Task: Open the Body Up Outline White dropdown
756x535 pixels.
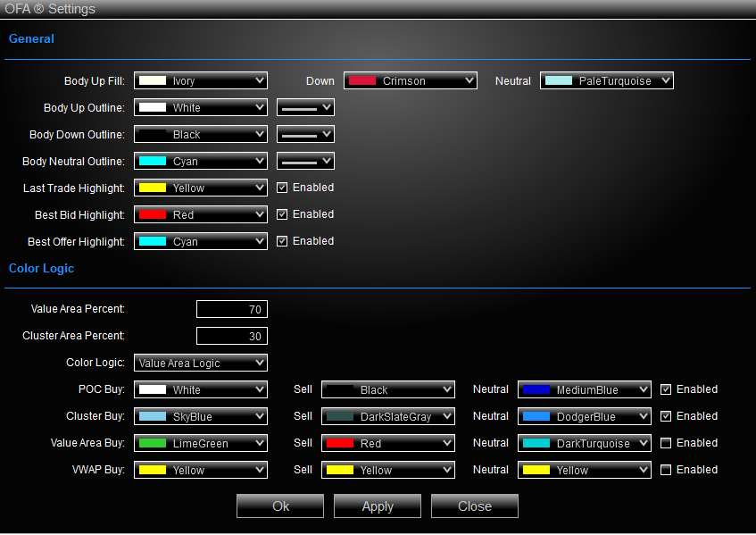Action: point(201,107)
